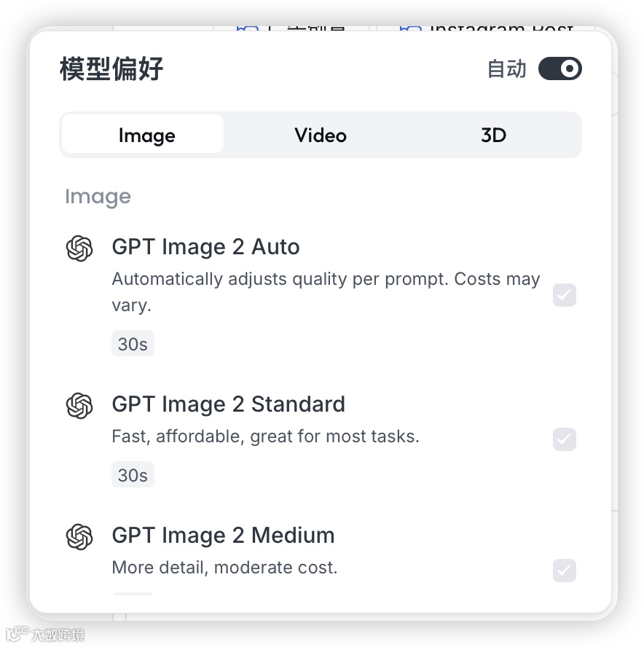Click the gray Image section label
644x647 pixels.
98,197
